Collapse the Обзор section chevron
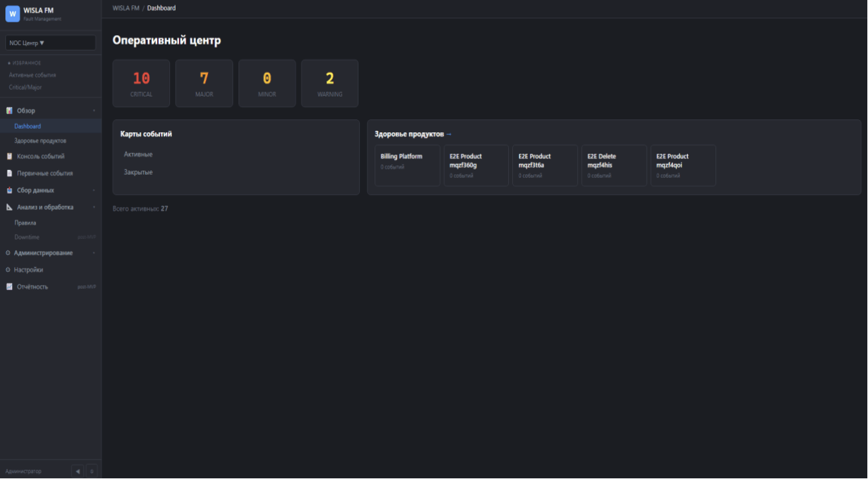The image size is (868, 479). (x=94, y=111)
